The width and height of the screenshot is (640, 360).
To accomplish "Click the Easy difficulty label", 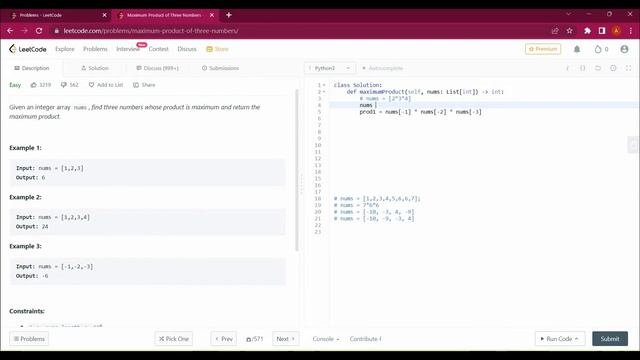I will (x=15, y=85).
